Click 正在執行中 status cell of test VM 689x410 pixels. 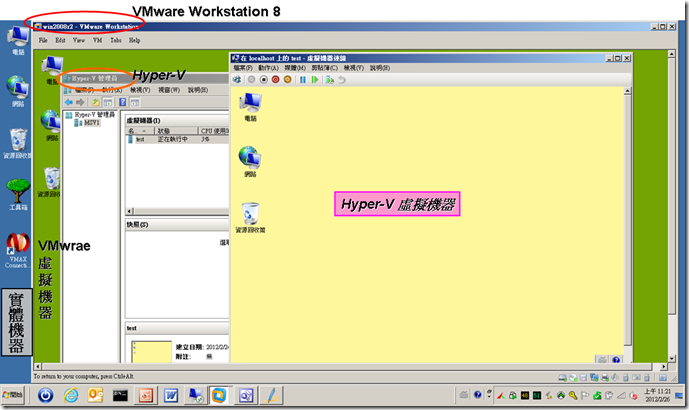click(x=173, y=139)
